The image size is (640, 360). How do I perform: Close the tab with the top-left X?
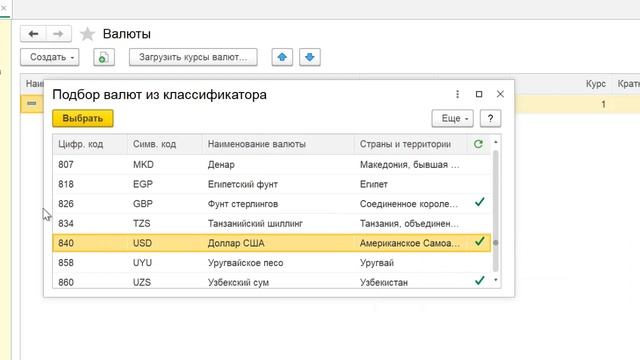click(x=4, y=7)
